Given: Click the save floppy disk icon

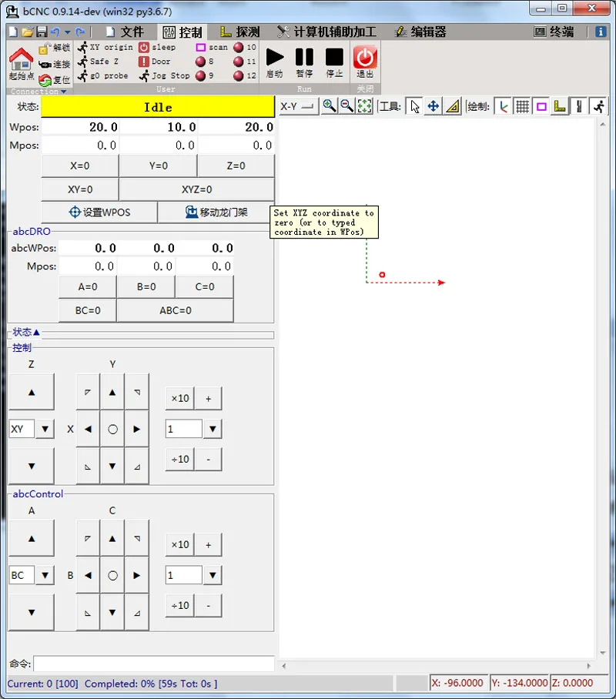Looking at the screenshot, I should (42, 32).
